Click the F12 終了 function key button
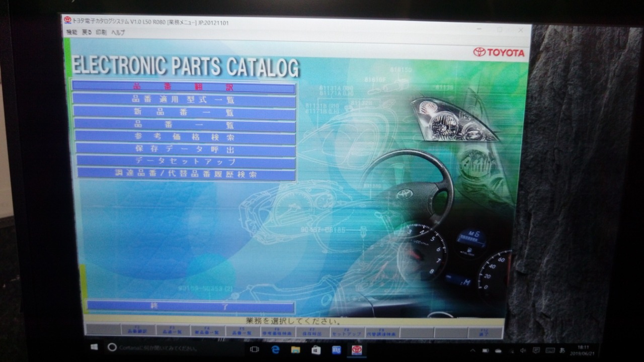 click(486, 332)
